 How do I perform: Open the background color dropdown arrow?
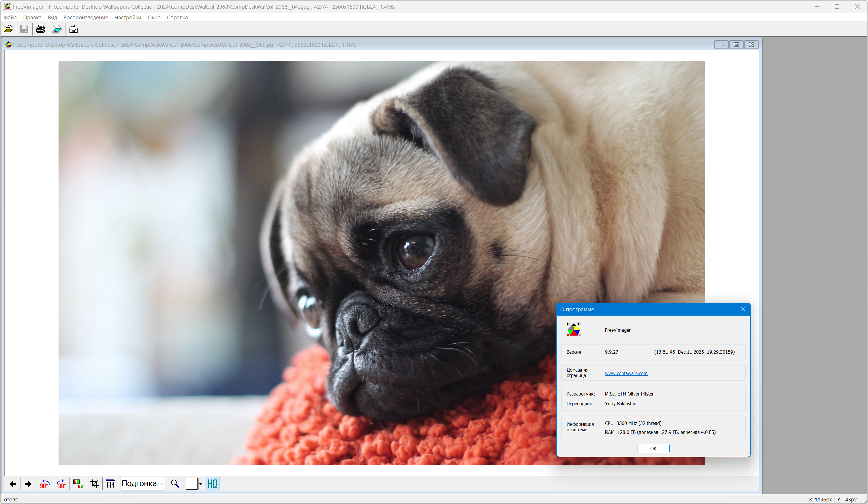[x=200, y=484]
